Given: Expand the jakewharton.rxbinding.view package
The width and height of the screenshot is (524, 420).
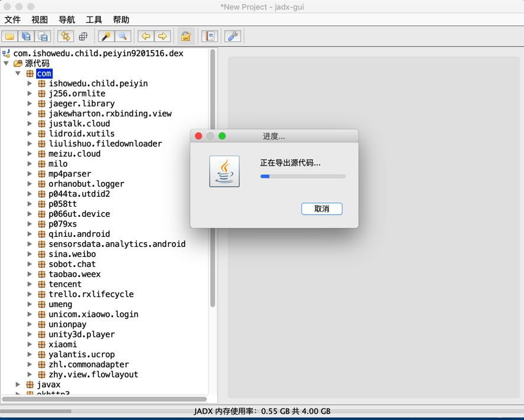Looking at the screenshot, I should [x=30, y=113].
